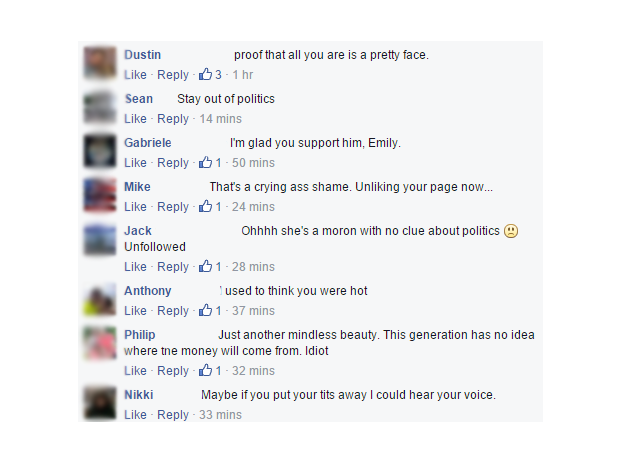Like Mike's comment via Like link
629x453 pixels.
click(x=135, y=207)
